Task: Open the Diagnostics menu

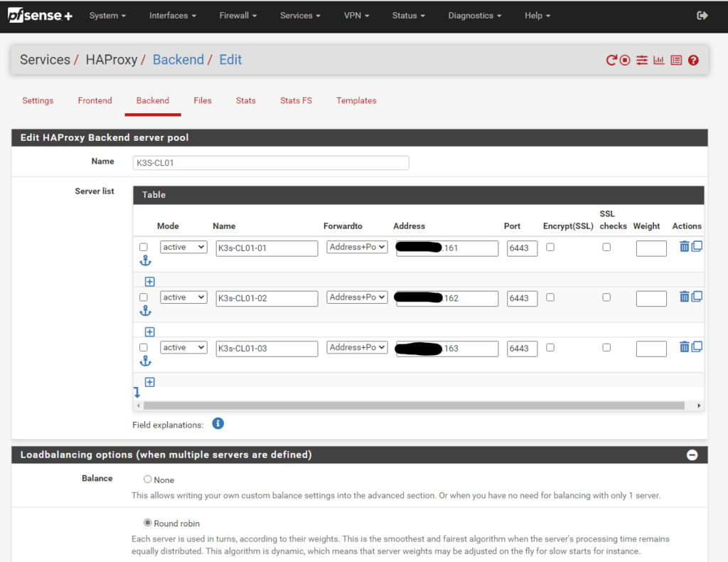Action: [475, 16]
